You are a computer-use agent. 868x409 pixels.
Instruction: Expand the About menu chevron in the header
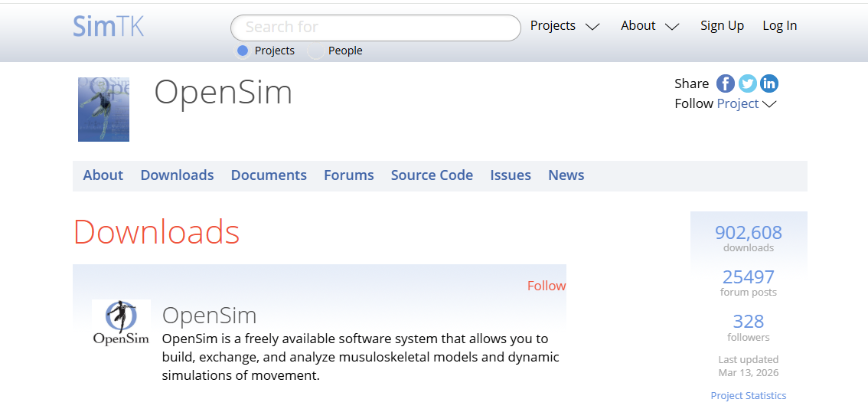[x=672, y=27]
